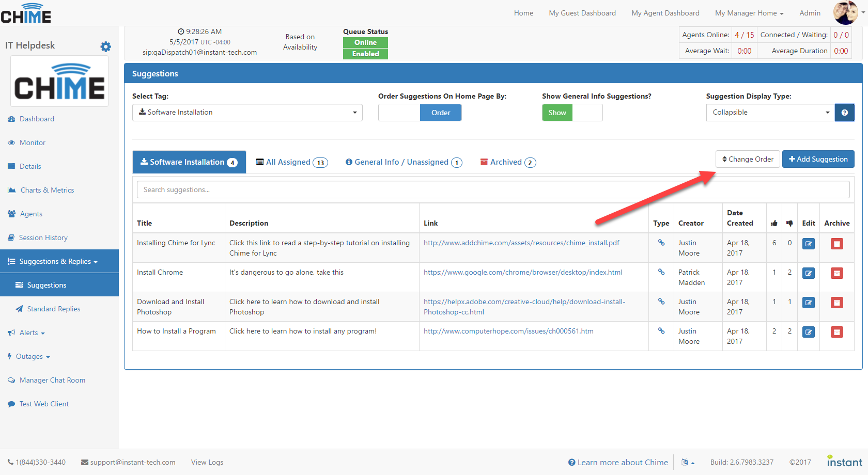The image size is (868, 475).
Task: Toggle the Online queue status button
Action: [365, 42]
